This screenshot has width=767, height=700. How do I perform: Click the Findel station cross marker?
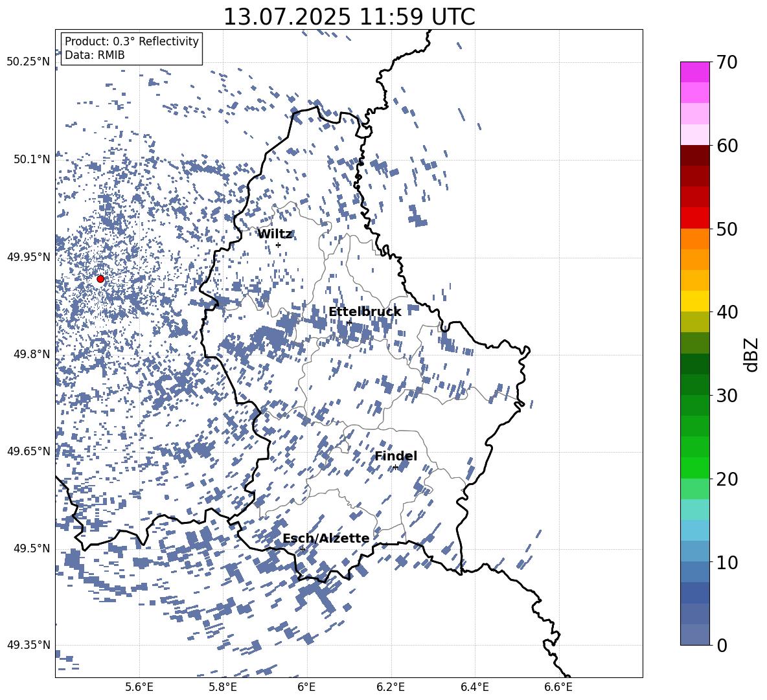(395, 468)
